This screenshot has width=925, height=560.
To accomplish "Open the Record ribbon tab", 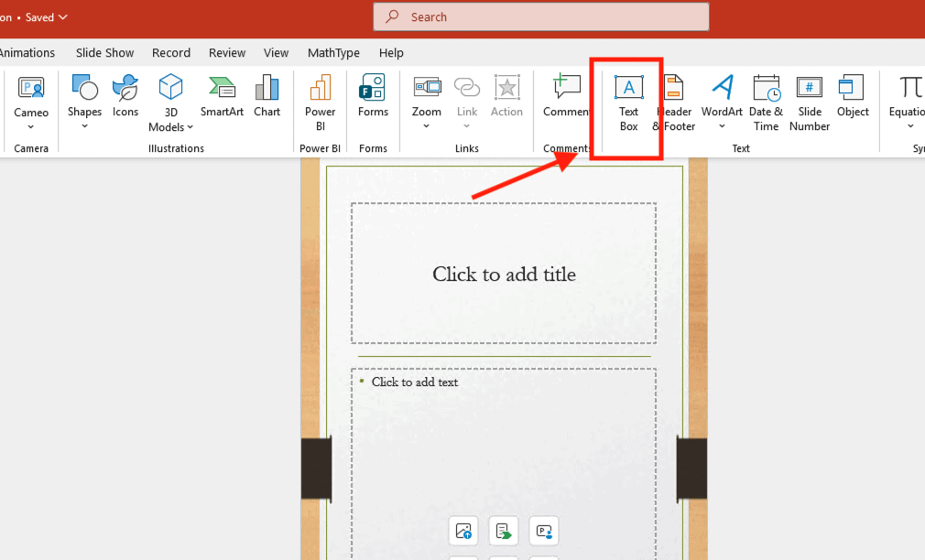I will [x=170, y=52].
